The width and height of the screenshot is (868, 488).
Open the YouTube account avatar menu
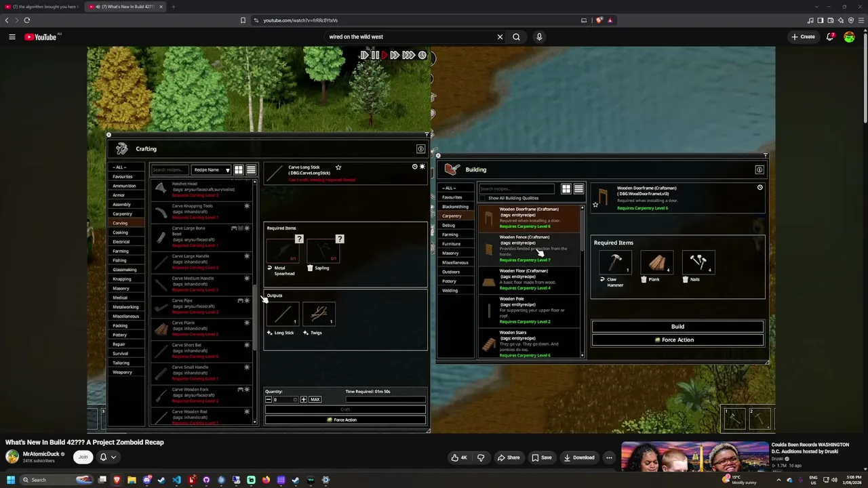click(x=849, y=37)
